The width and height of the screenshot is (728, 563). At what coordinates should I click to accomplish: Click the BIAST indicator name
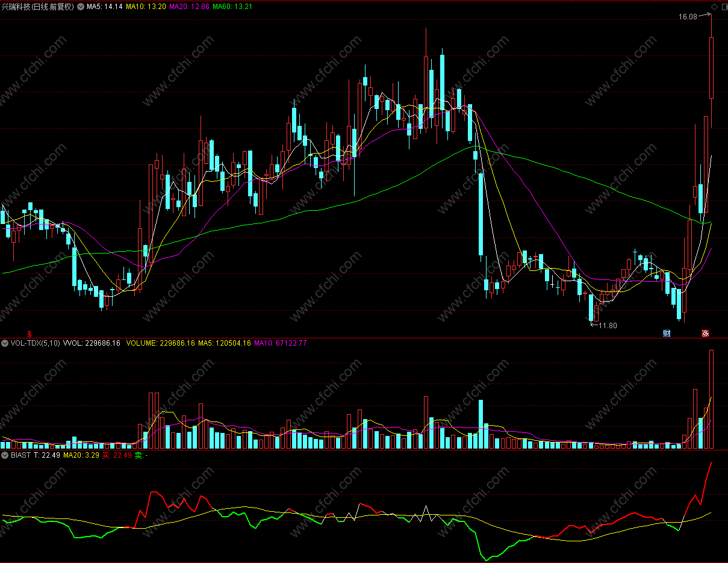(x=21, y=455)
